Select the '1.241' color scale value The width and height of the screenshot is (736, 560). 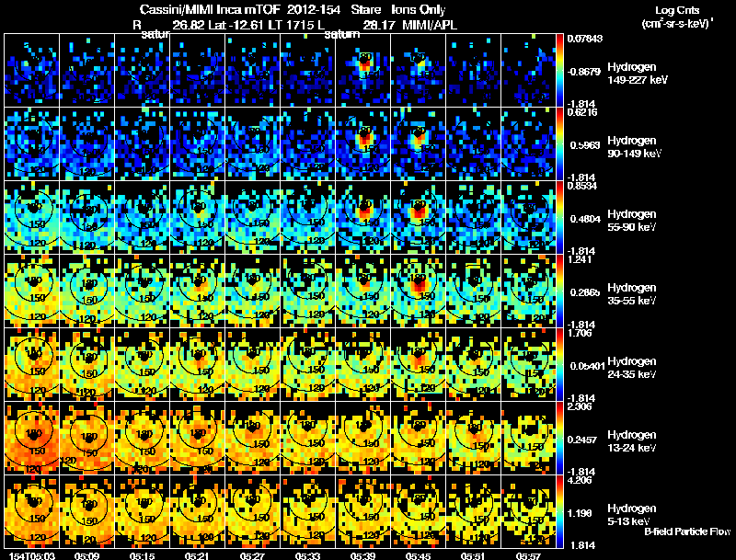point(580,259)
